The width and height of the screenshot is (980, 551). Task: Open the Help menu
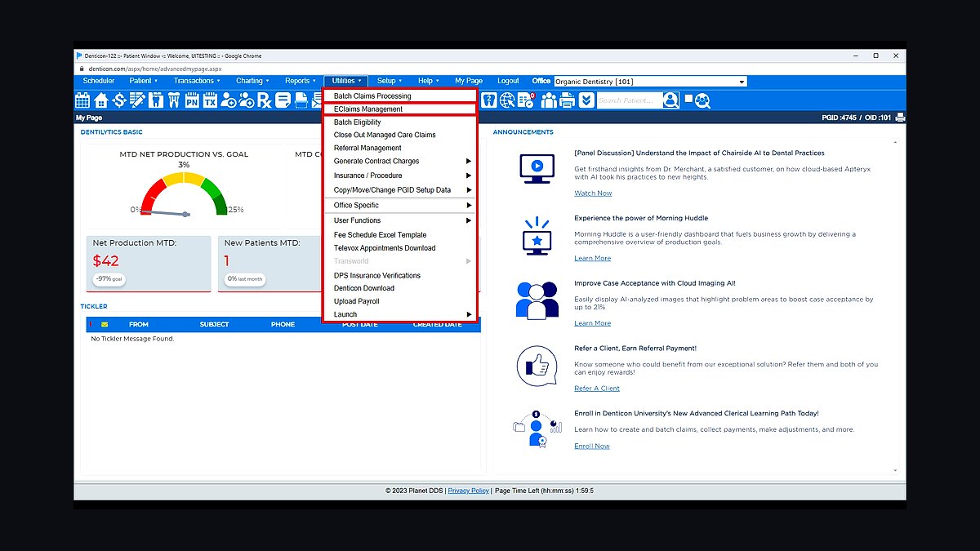(429, 81)
